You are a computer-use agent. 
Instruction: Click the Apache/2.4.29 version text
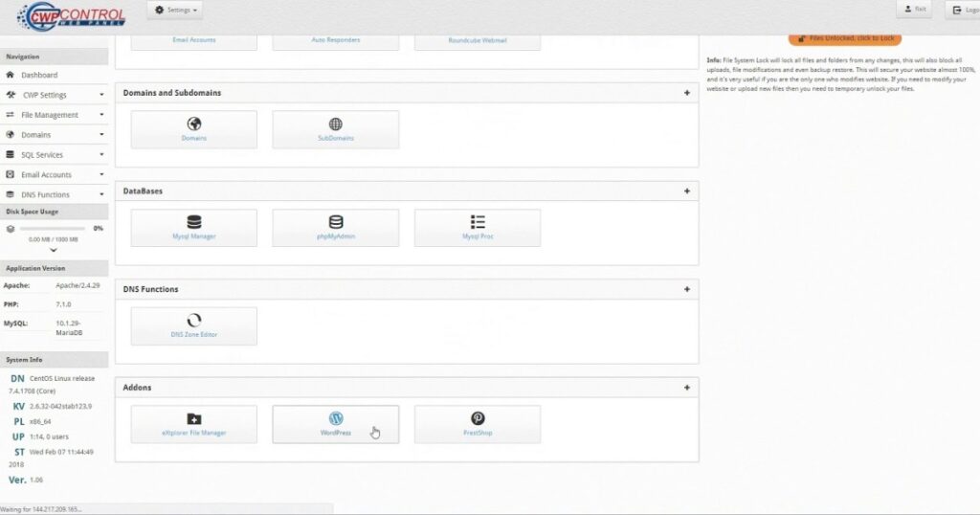(78, 285)
